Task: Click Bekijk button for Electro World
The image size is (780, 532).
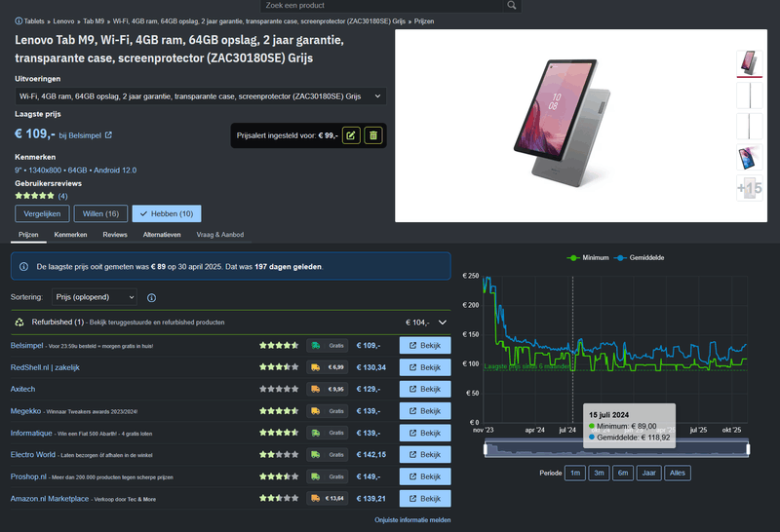Action: (425, 454)
